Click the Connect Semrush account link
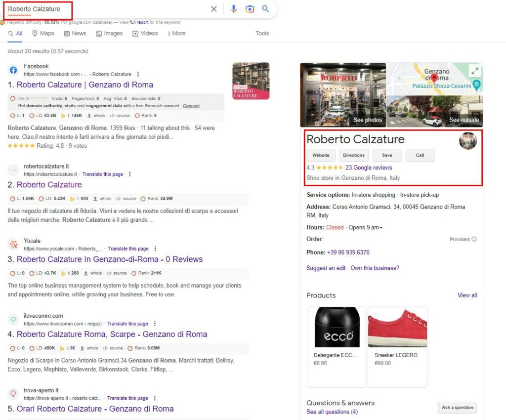Screen dimensions: 506x420 pos(191,106)
